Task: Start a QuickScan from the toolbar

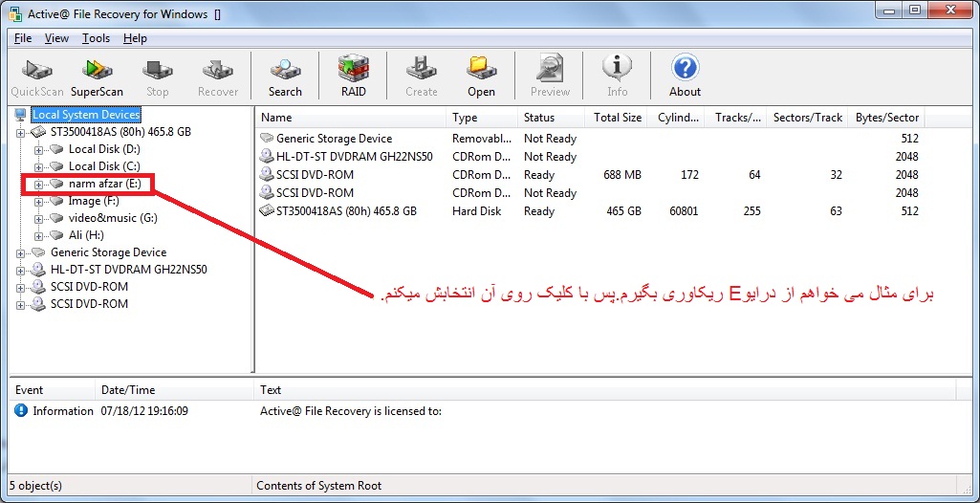Action: tap(37, 77)
